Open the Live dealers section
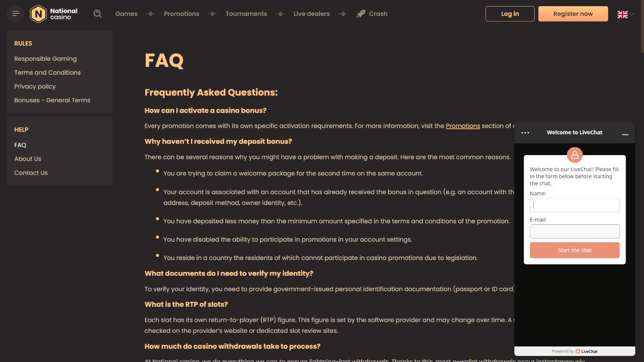The width and height of the screenshot is (644, 362). [312, 14]
